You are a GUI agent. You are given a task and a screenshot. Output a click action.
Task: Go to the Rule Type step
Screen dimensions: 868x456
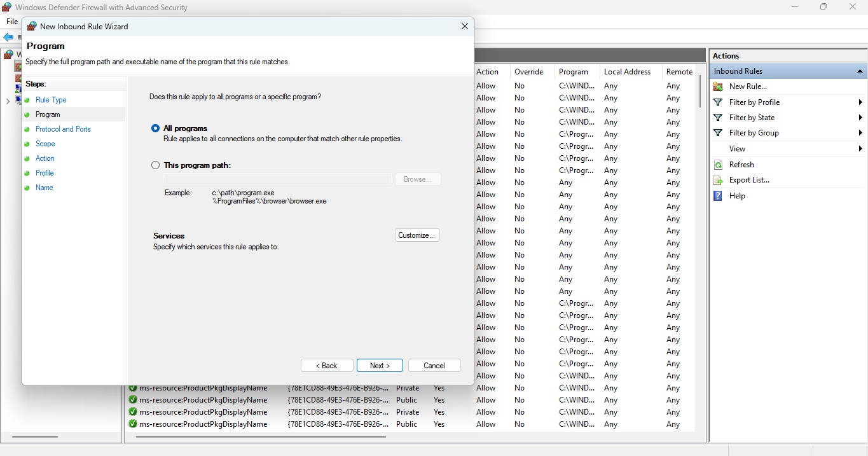point(51,100)
